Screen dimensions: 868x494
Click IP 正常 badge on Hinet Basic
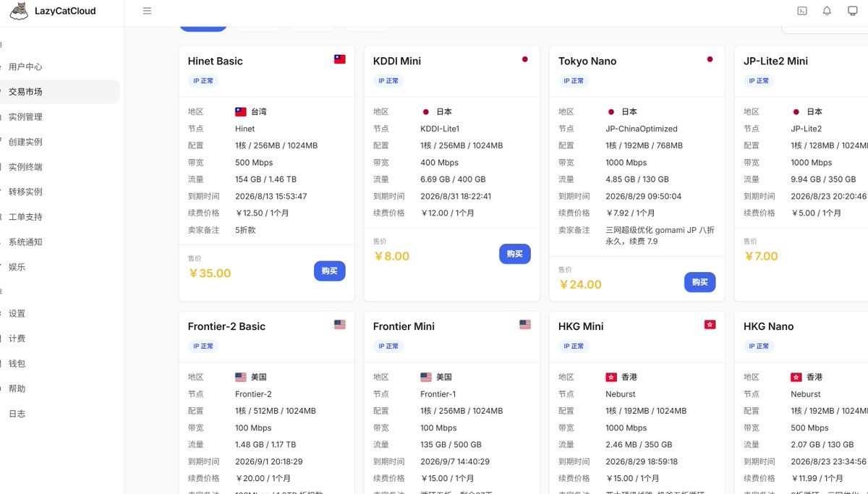(x=203, y=81)
